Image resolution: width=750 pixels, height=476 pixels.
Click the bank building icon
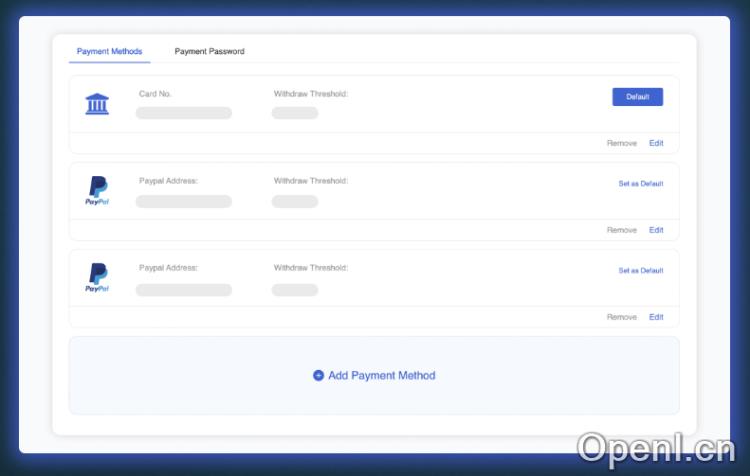[97, 104]
